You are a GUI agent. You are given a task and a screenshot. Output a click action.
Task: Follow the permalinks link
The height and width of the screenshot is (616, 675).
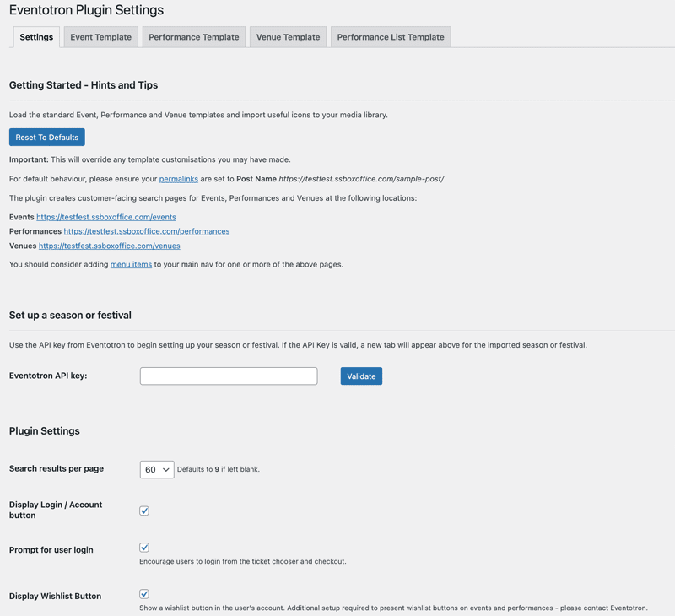[x=179, y=179]
